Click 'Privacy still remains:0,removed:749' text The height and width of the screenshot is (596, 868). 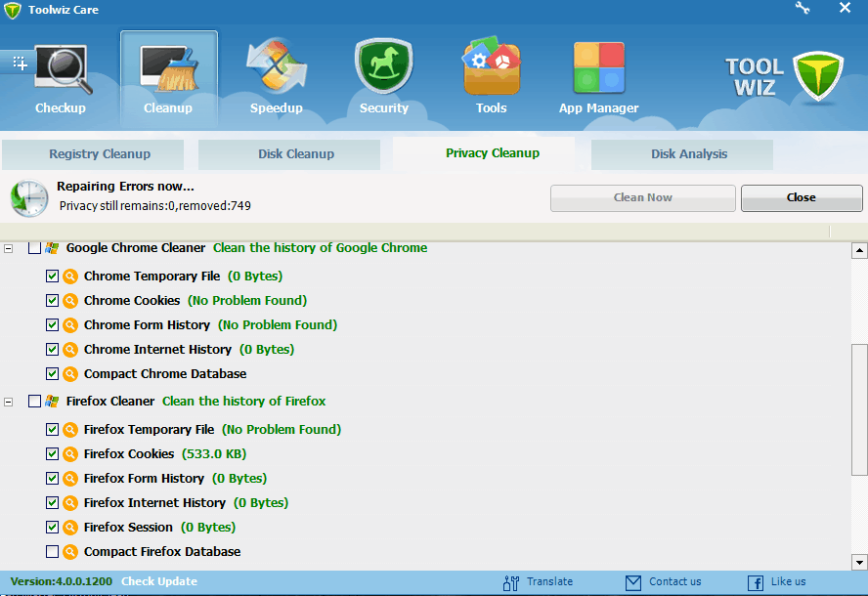155,206
